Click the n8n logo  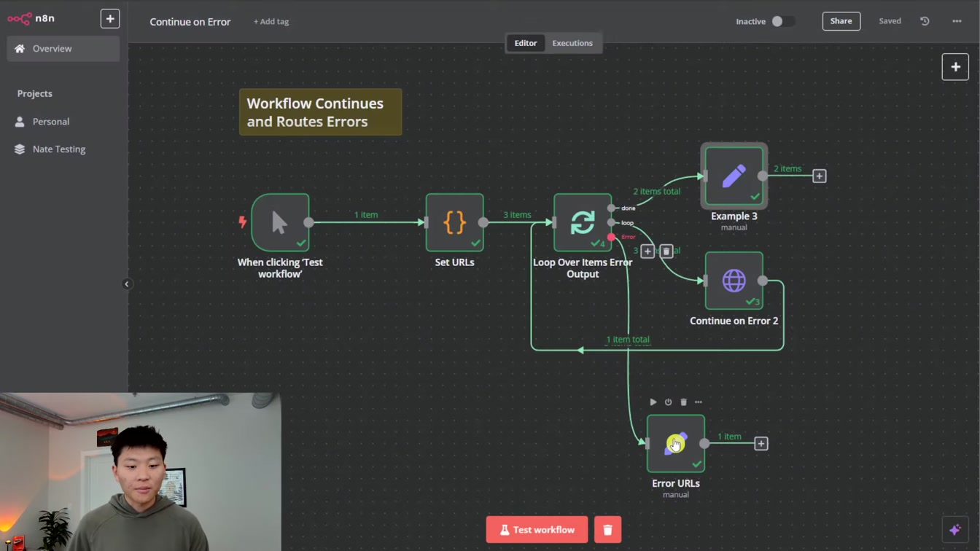31,18
